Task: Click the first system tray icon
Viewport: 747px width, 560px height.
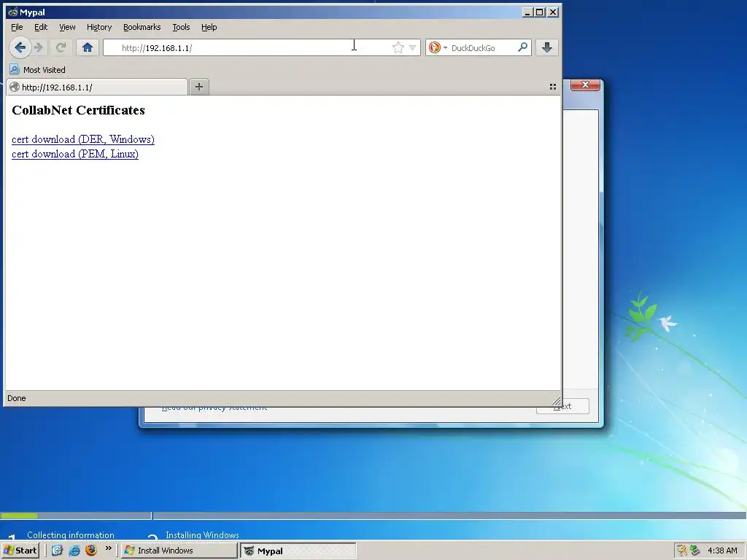Action: tap(683, 551)
